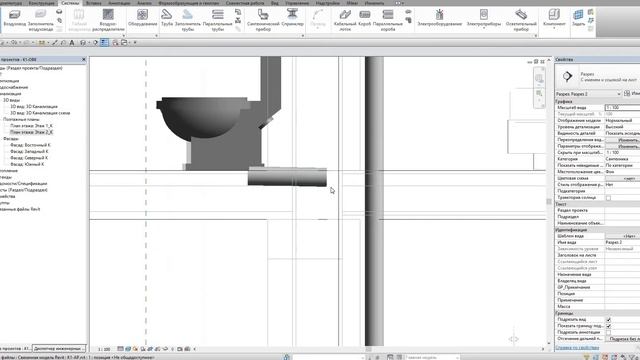Click the vertical scrollbar of the drawing view
Screen dimensions: 640x360
(549, 202)
